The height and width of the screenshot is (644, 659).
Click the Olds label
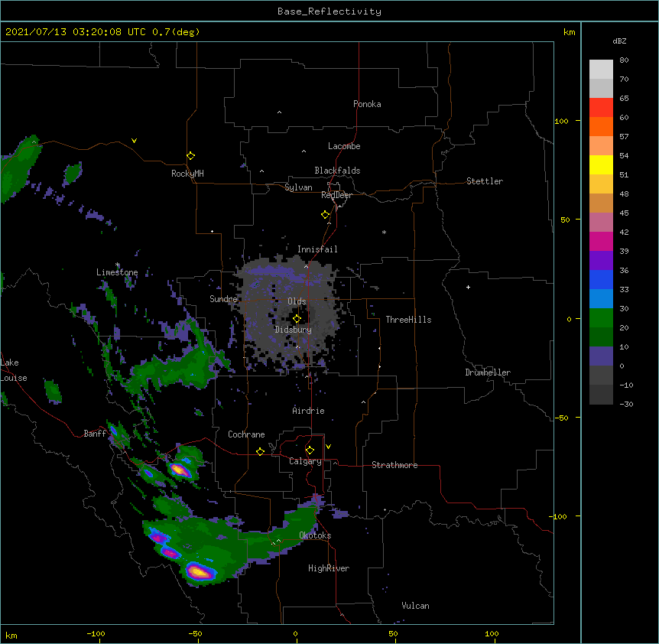[x=297, y=301]
